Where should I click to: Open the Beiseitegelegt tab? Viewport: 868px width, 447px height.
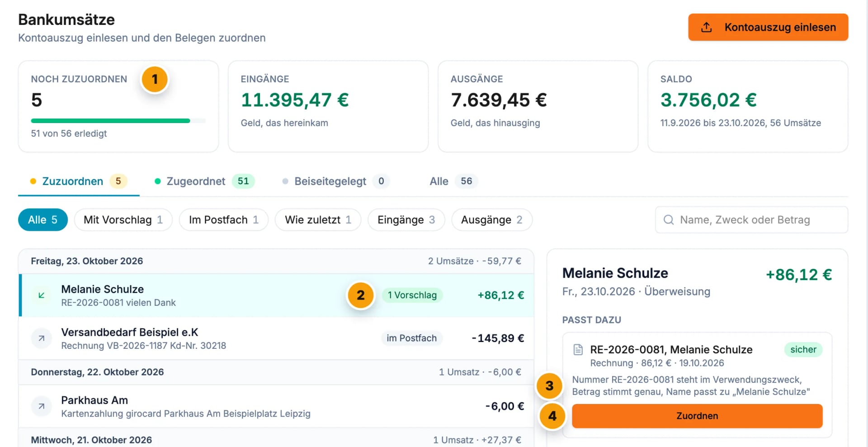point(335,181)
